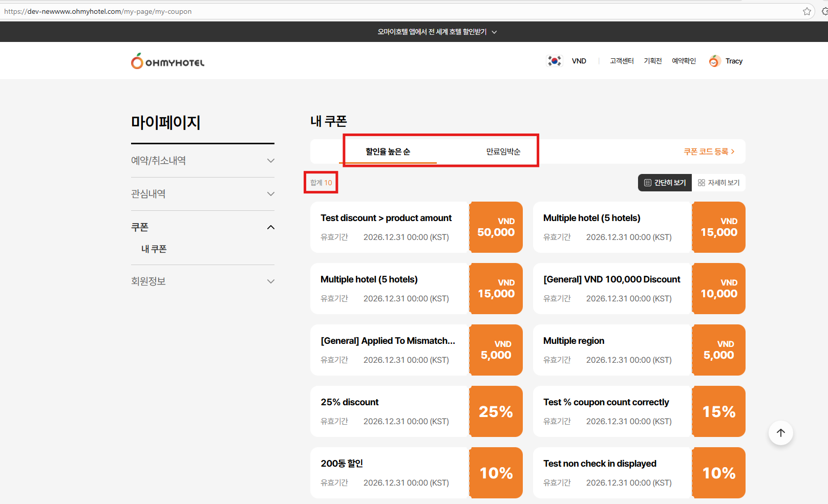Click the Tracy profile avatar icon
Screen dimensions: 828x504
tap(714, 61)
